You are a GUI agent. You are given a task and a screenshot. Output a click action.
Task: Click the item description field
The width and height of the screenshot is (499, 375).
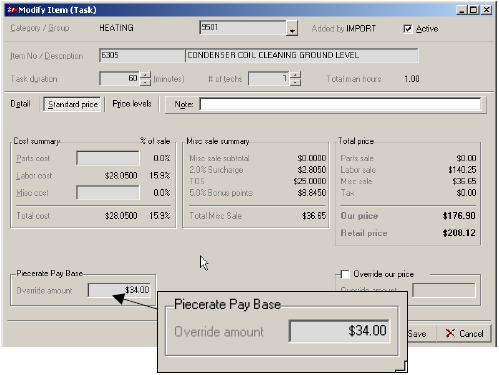301,55
